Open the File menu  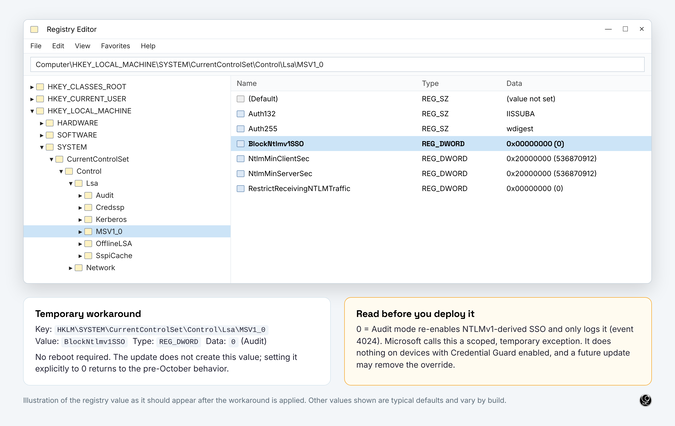[36, 46]
